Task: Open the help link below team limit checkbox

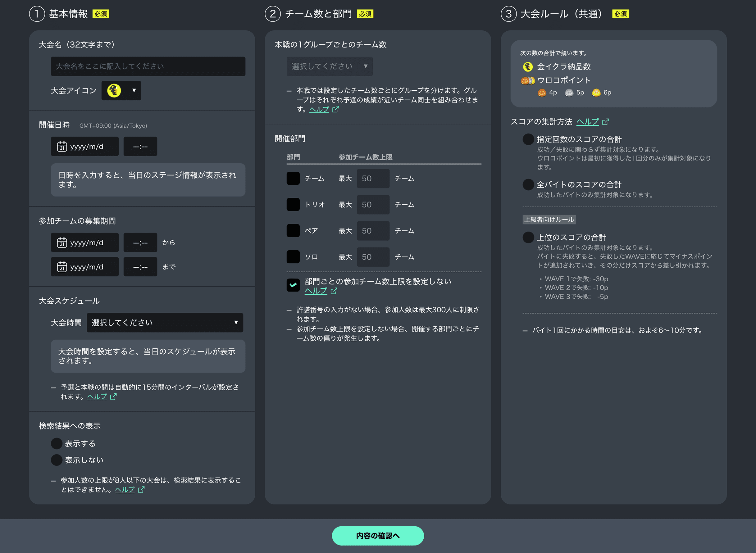Action: coord(316,291)
